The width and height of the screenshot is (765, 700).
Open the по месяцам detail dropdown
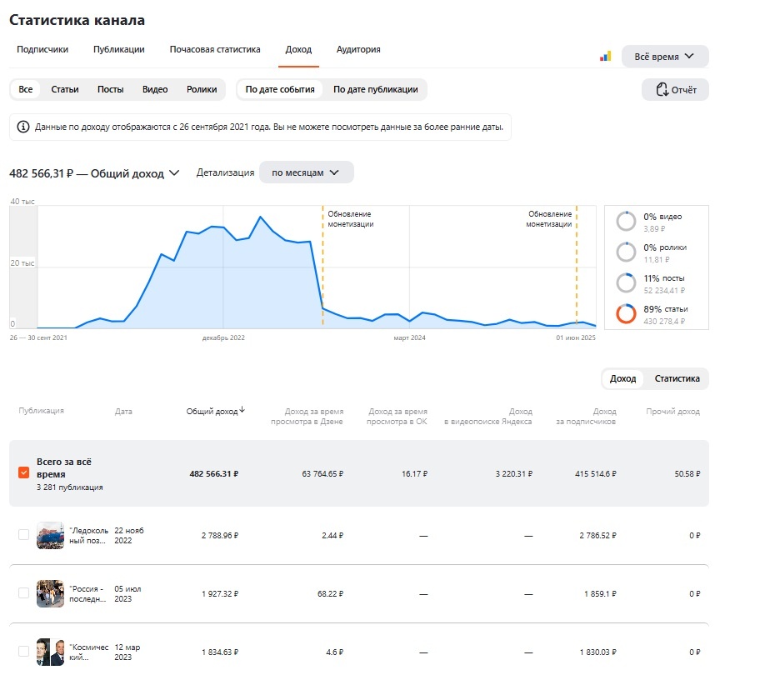306,172
